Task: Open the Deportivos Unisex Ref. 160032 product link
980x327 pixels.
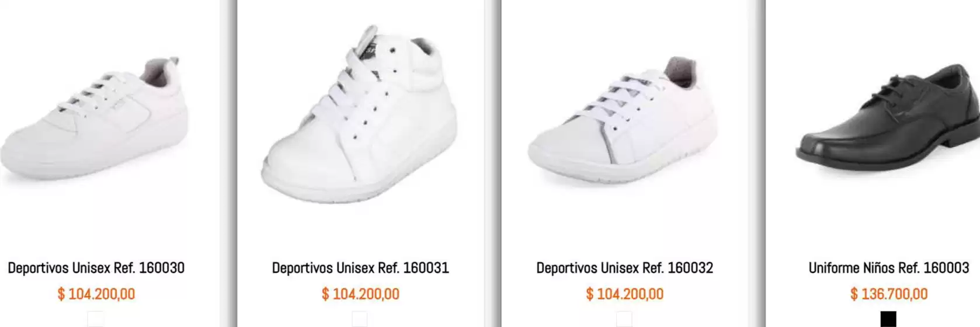Action: (624, 268)
